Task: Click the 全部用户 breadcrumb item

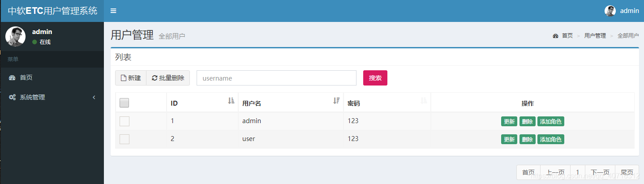Action: [628, 36]
